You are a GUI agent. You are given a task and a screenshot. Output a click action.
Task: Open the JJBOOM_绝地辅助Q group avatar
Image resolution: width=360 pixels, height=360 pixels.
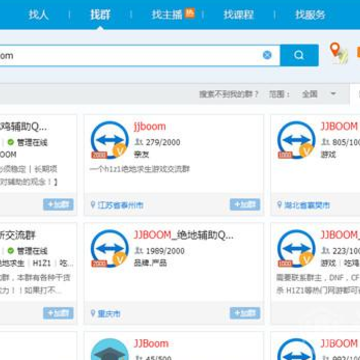point(110,248)
